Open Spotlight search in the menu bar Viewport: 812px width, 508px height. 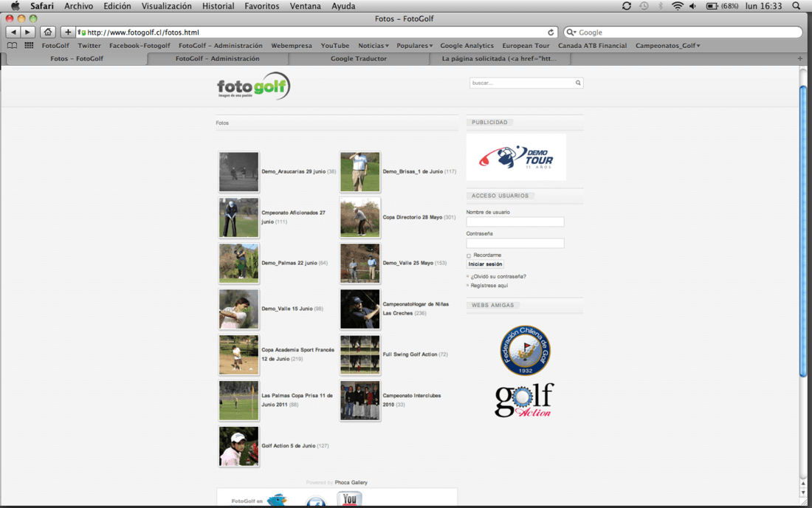(x=796, y=6)
